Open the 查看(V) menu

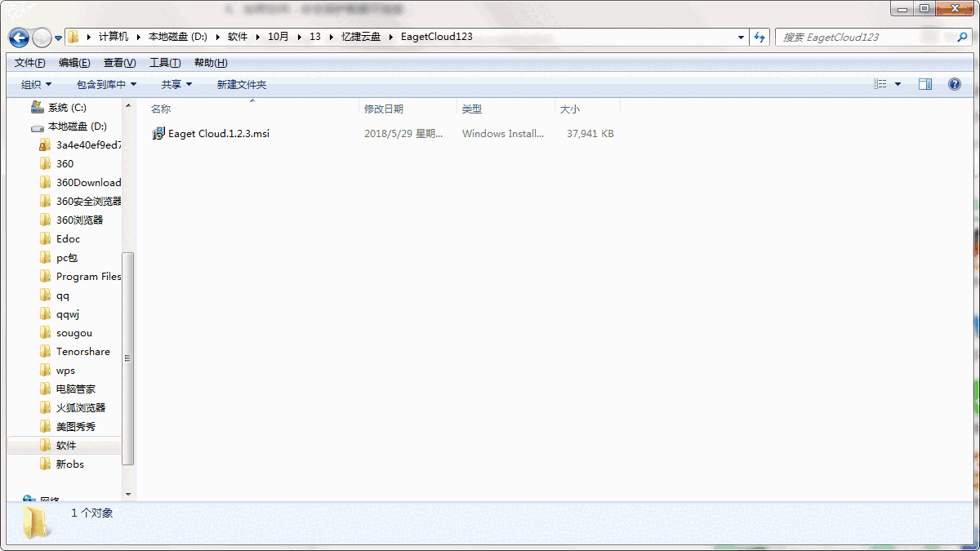[x=119, y=63]
